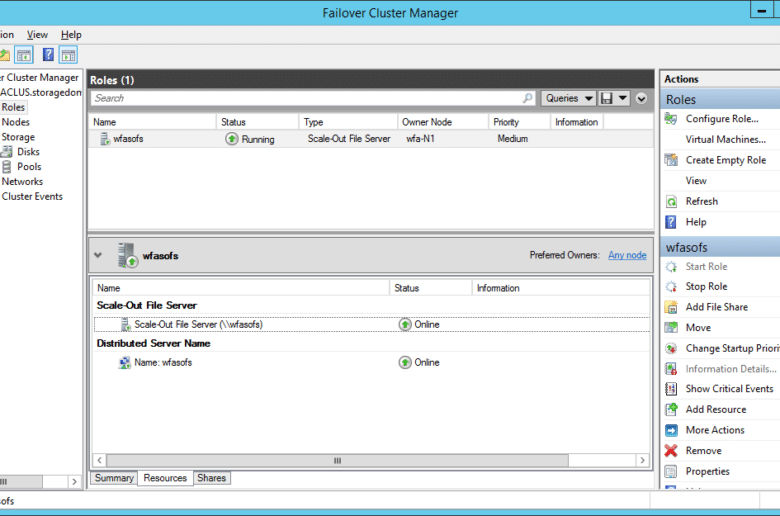This screenshot has height=516, width=780.
Task: Click the wfa-N1 owner node cell
Action: coord(420,139)
